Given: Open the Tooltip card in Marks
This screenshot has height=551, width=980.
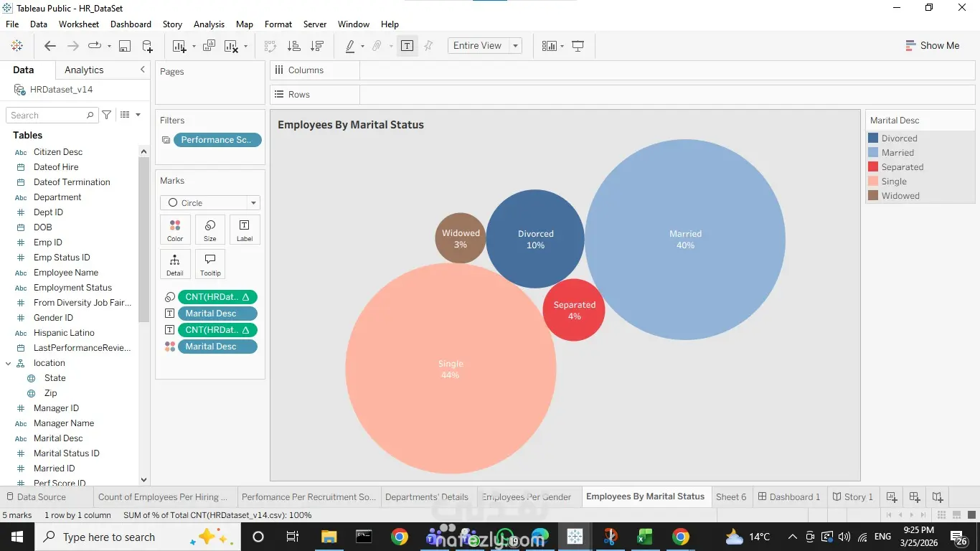Looking at the screenshot, I should (x=209, y=264).
